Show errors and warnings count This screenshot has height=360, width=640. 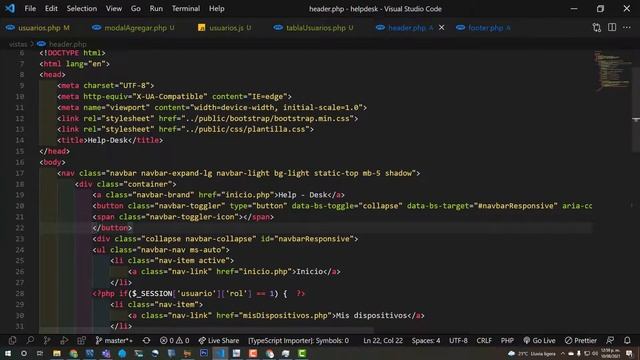point(175,340)
